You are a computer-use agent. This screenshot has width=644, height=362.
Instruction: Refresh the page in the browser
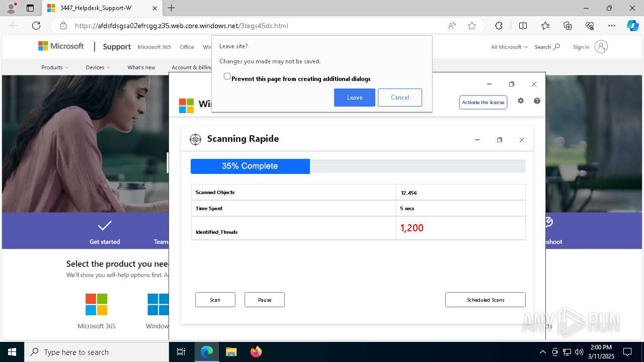36,26
